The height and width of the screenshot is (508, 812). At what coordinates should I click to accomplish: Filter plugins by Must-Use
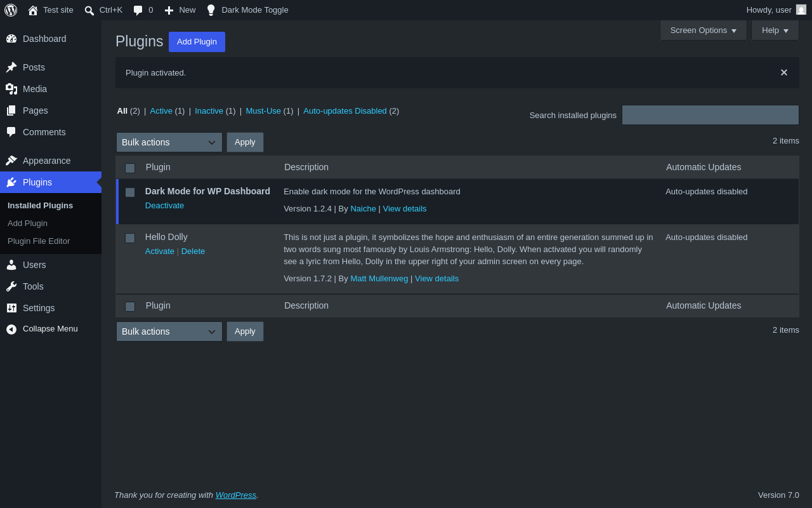[263, 110]
